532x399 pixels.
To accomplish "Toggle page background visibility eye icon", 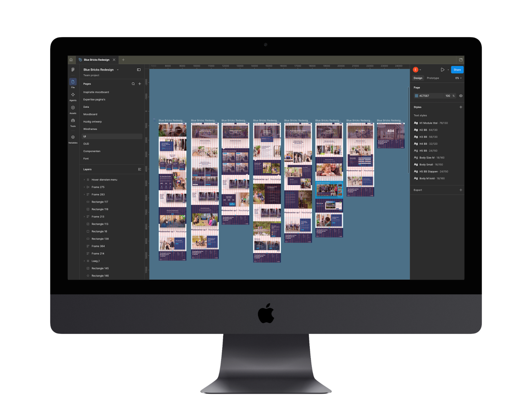I will tap(461, 96).
